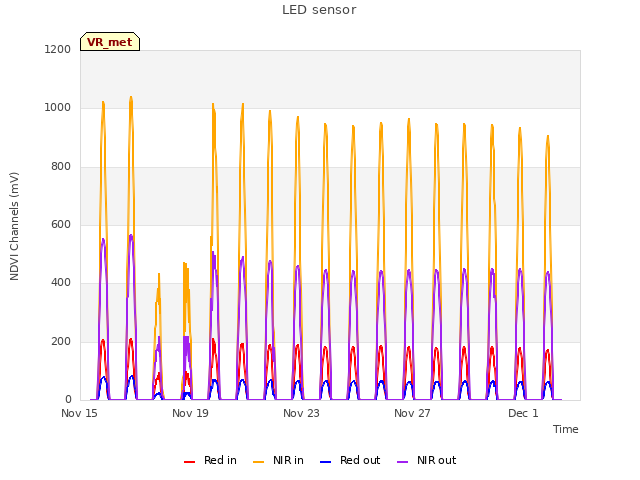Image resolution: width=640 pixels, height=480 pixels.
Task: Click the 1200 y-axis tick label
Action: [58, 49]
